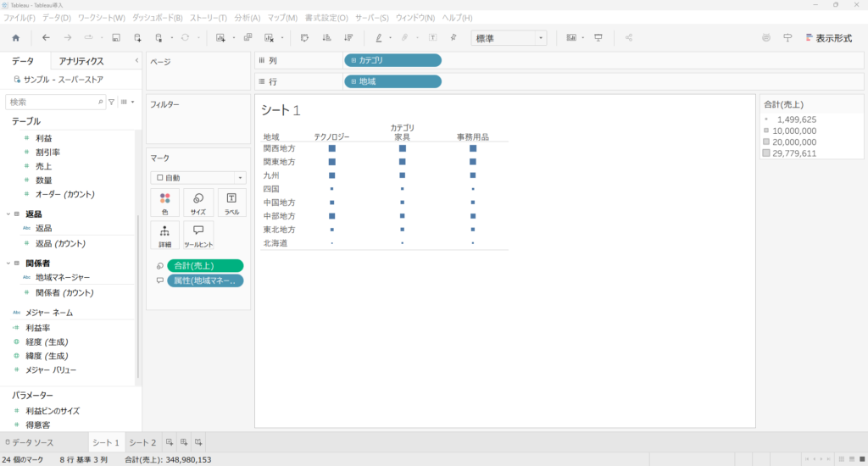This screenshot has height=466, width=868.
Task: Switch to the アナリティクス pane tab
Action: coord(81,61)
